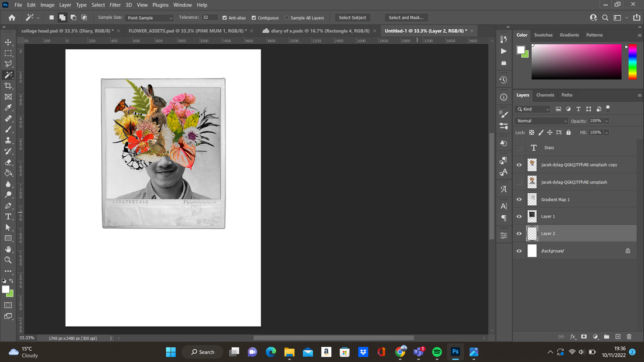Select the Paint Bucket tool

[x=8, y=173]
